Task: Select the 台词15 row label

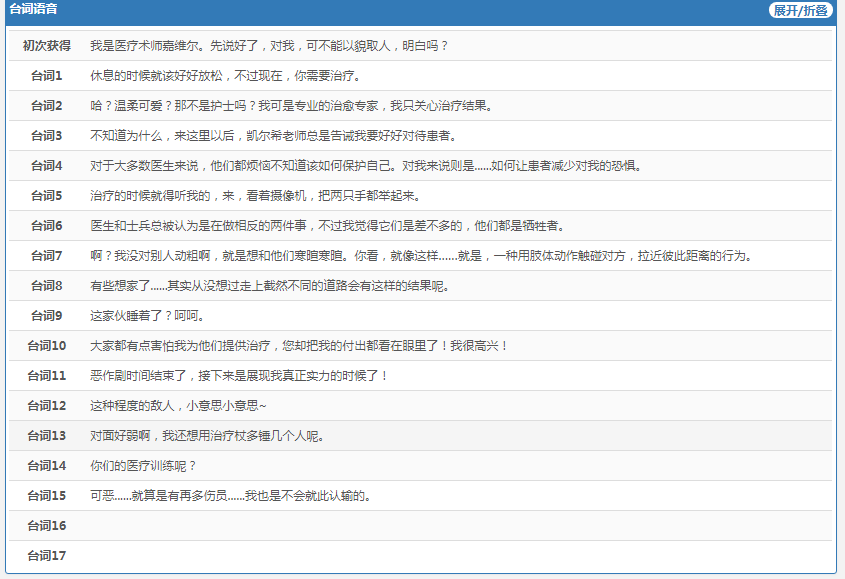Action: pos(46,496)
